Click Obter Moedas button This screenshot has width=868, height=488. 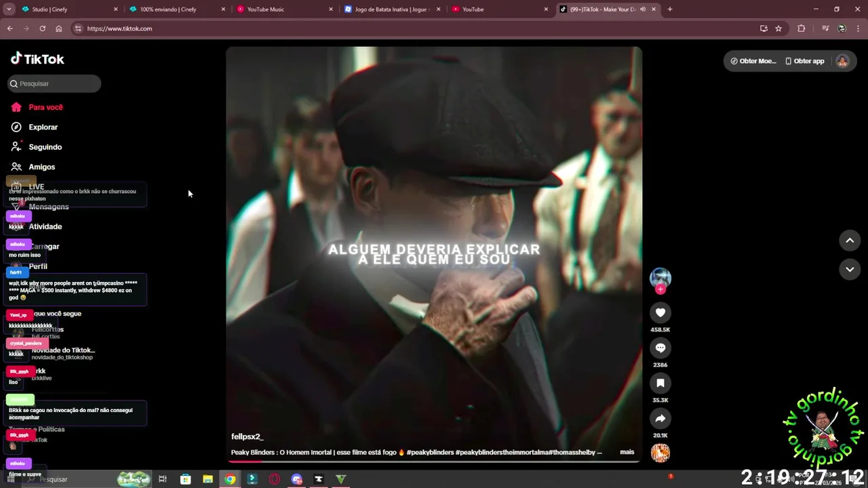[x=752, y=61]
